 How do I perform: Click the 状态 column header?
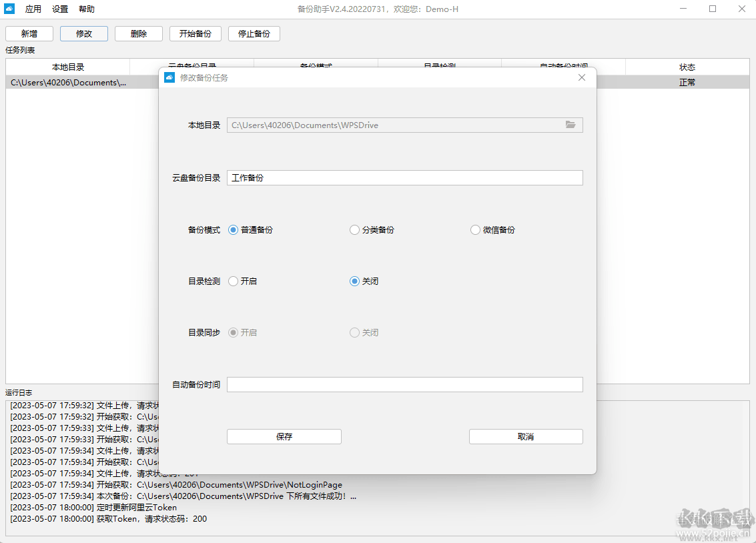(687, 67)
